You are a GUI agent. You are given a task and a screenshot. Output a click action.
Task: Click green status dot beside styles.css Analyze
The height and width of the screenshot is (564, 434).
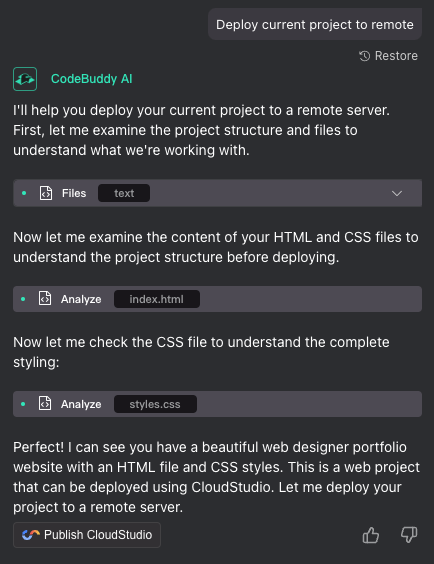23,404
